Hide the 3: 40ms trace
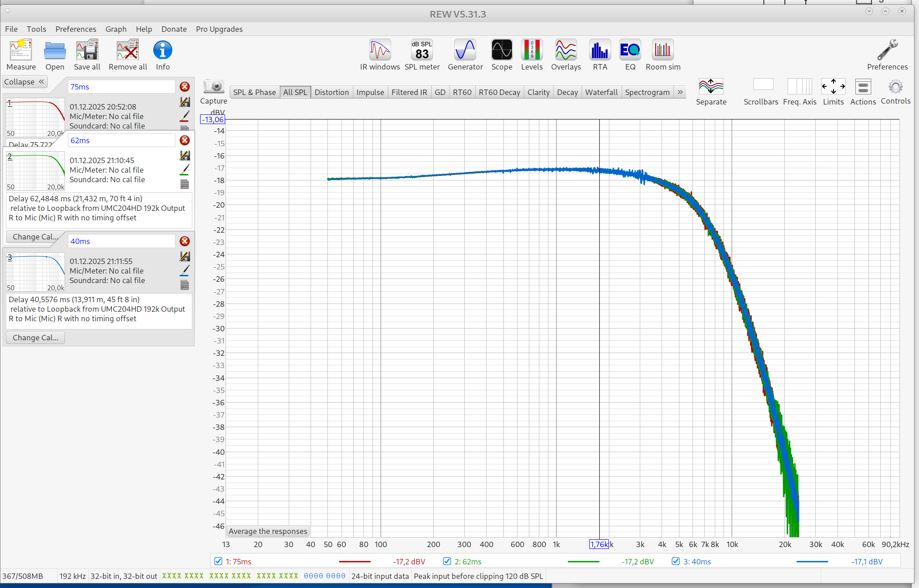Image resolution: width=919 pixels, height=588 pixels. tap(676, 561)
